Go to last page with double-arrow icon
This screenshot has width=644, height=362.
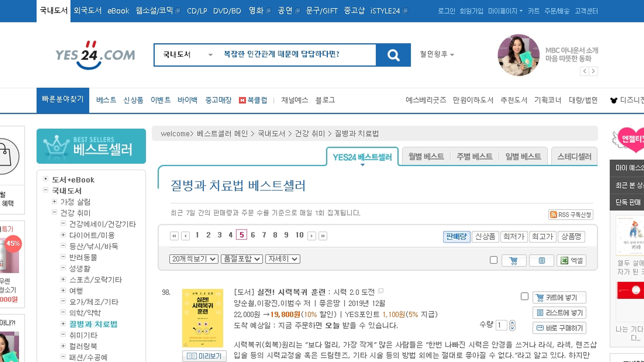click(x=323, y=236)
